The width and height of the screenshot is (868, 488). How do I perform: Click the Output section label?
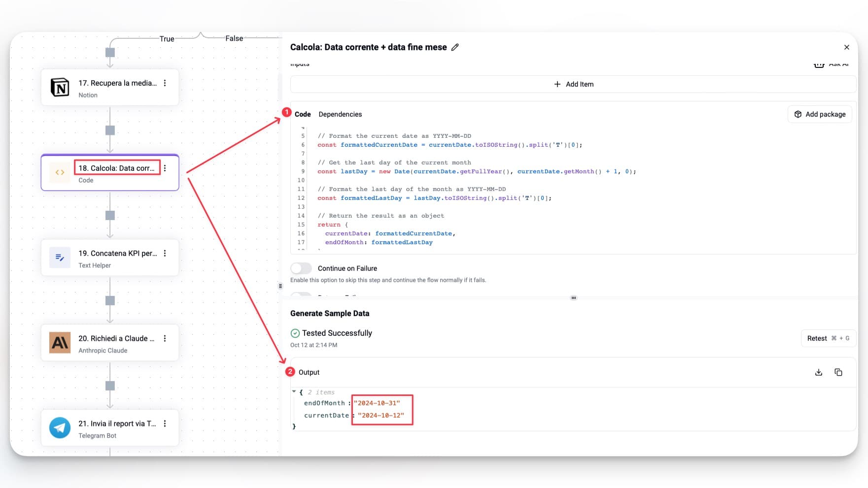pos(309,372)
